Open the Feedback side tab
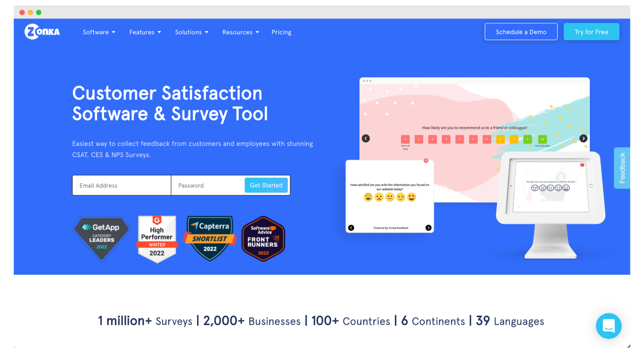Viewport: 644px width, 353px height. point(622,168)
